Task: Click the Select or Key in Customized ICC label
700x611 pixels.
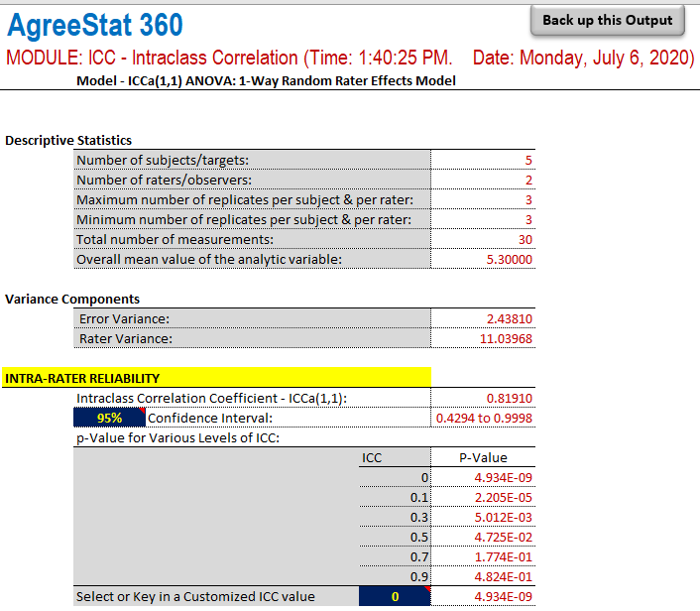Action: 195,597
